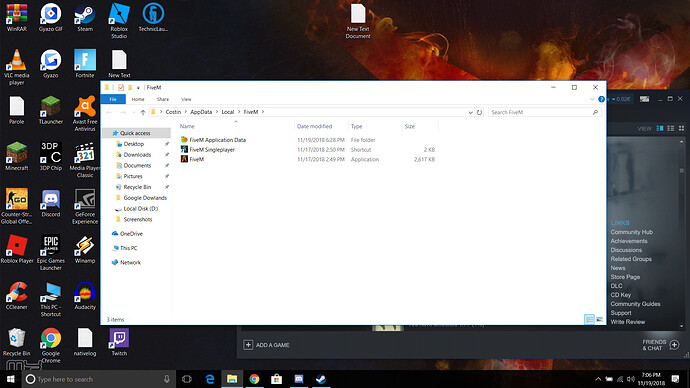Open Microsoft Edge from the taskbar

(x=210, y=379)
